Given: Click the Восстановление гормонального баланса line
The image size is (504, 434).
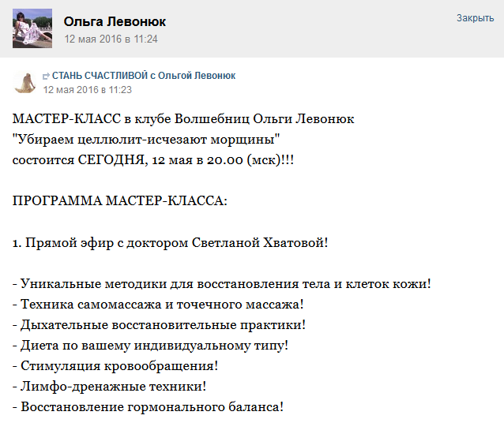Looking at the screenshot, I should click(148, 407).
